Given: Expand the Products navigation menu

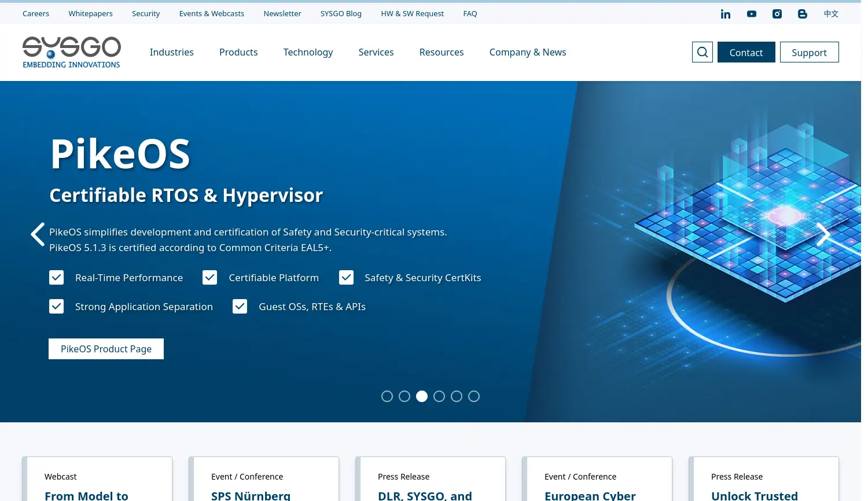Looking at the screenshot, I should click(x=238, y=52).
